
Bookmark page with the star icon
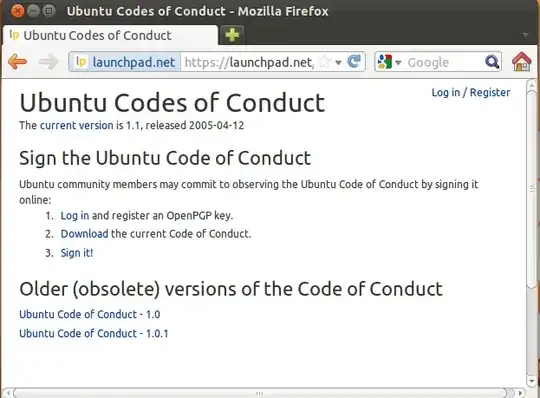coord(325,62)
